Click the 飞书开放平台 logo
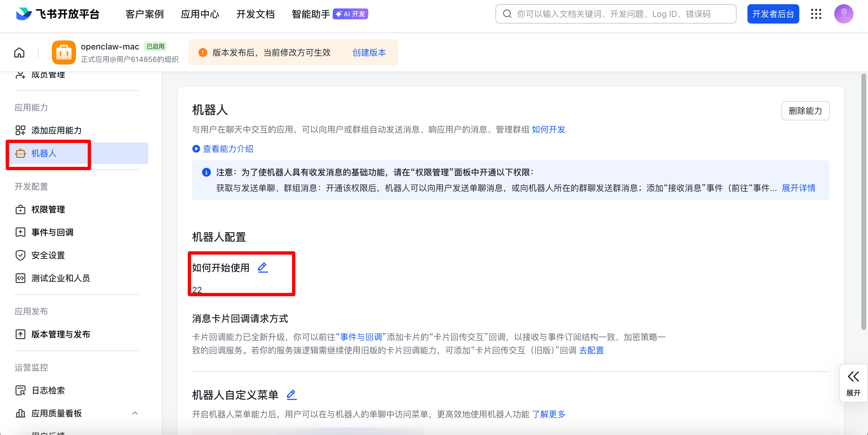Viewport: 868px width, 435px height. (58, 14)
